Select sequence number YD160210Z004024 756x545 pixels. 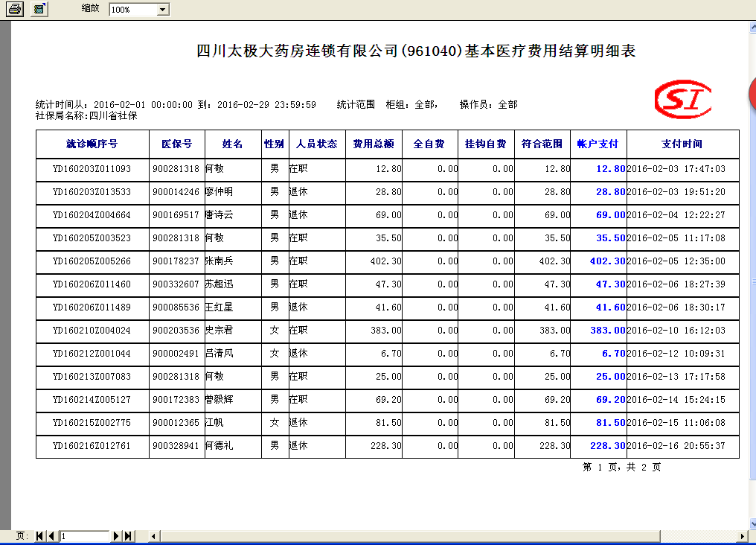point(92,331)
